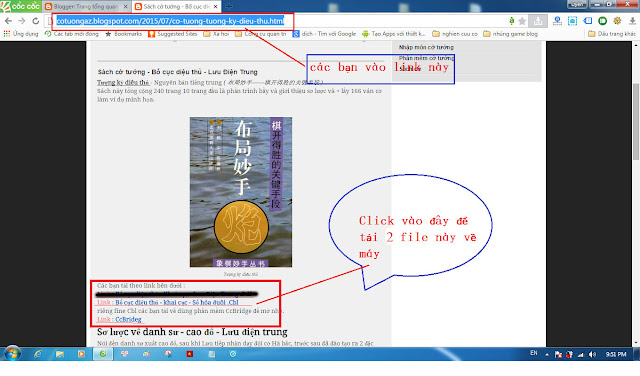Bookmark this page with the star icon

pos(522,21)
